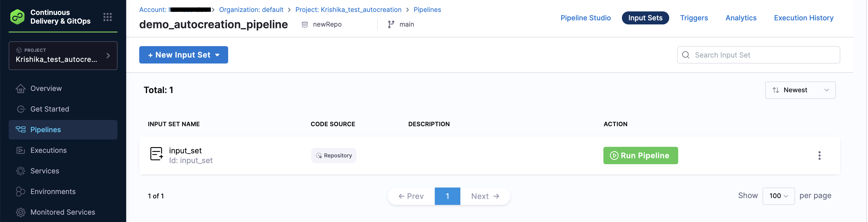The height and width of the screenshot is (222, 868).
Task: Click the newRepo repository icon
Action: coord(305,24)
